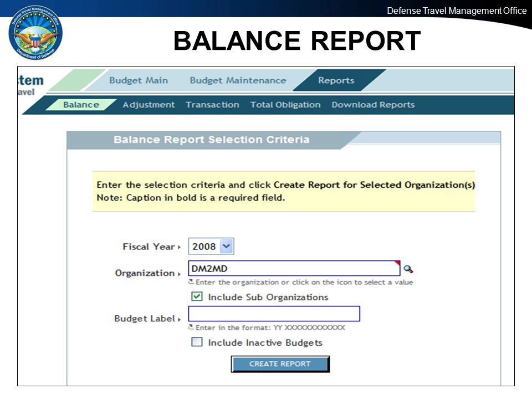This screenshot has height=399, width=532.
Task: Click the Create Report button
Action: point(280,364)
